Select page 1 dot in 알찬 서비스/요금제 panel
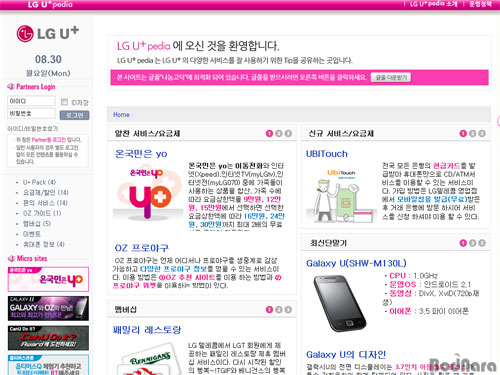The height and width of the screenshot is (375, 500). pos(269,133)
